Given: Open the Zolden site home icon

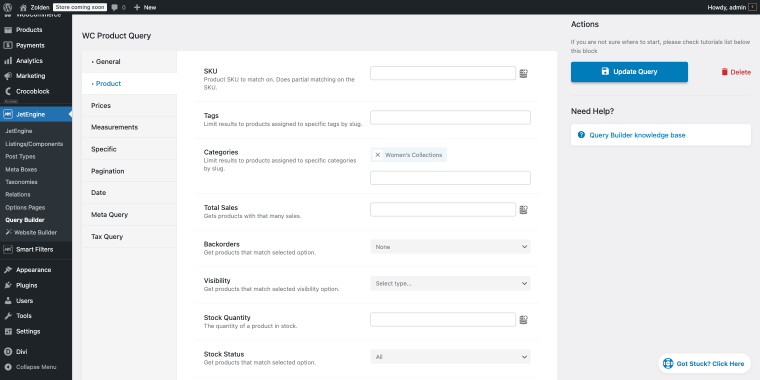Looking at the screenshot, I should click(x=23, y=7).
